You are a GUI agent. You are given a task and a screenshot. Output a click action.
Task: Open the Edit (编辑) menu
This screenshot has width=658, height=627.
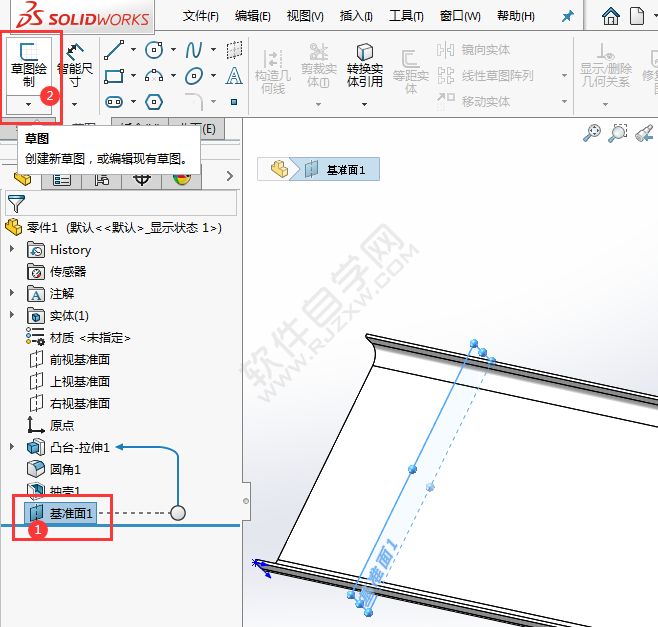coord(253,16)
